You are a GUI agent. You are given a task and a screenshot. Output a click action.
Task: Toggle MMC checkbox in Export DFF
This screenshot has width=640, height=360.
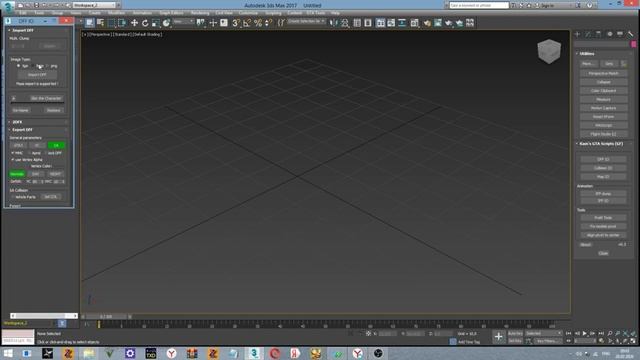[x=13, y=153]
